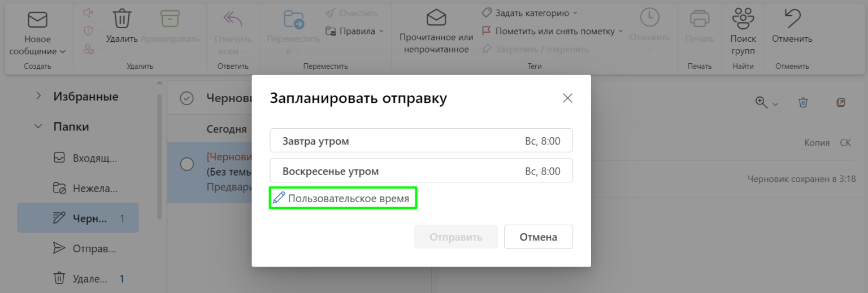Screen dimensions: 868x293
Task: Open the [Чернови... draft message row
Action: (x=210, y=172)
